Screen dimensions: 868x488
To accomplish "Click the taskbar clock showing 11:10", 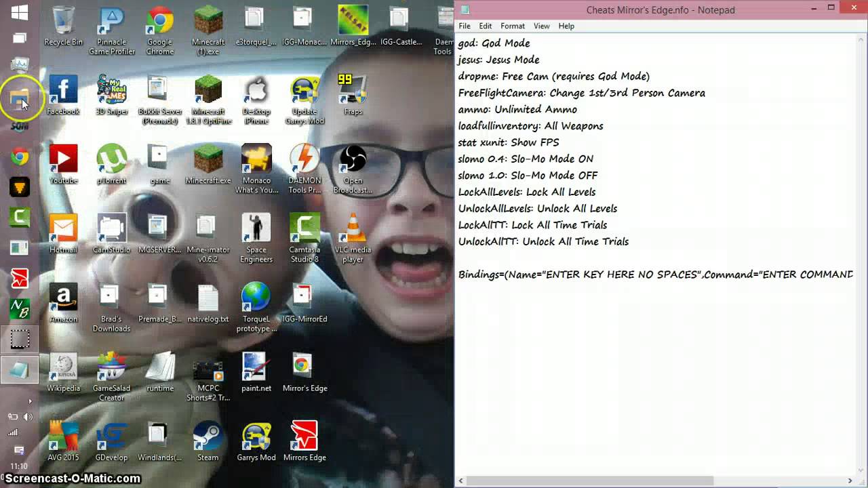I will pos(19,466).
